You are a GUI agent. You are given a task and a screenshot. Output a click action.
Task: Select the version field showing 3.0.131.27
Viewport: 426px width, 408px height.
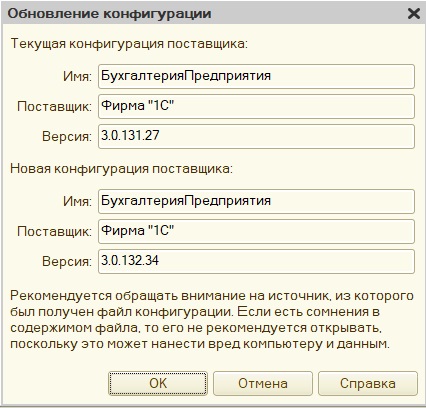[x=256, y=136]
